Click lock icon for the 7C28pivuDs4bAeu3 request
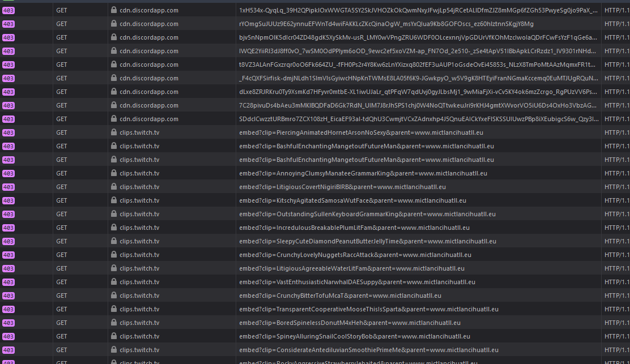Image resolution: width=630 pixels, height=364 pixels. click(x=114, y=105)
